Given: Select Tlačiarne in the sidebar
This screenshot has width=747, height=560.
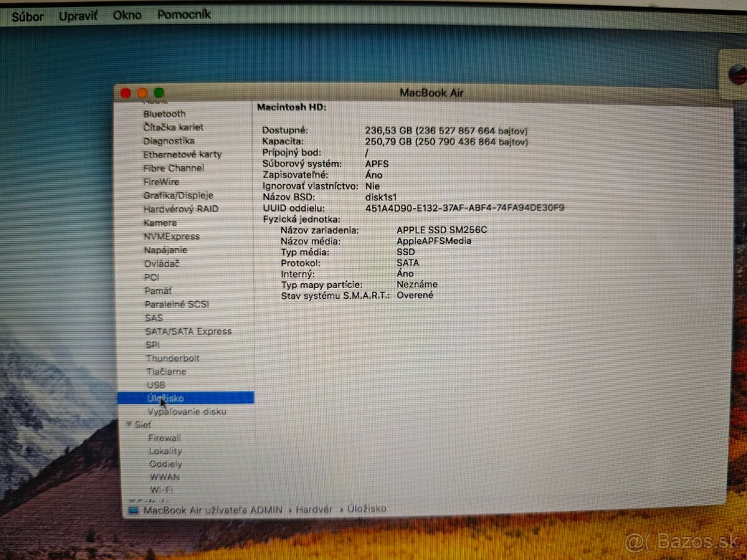Looking at the screenshot, I should 166,371.
